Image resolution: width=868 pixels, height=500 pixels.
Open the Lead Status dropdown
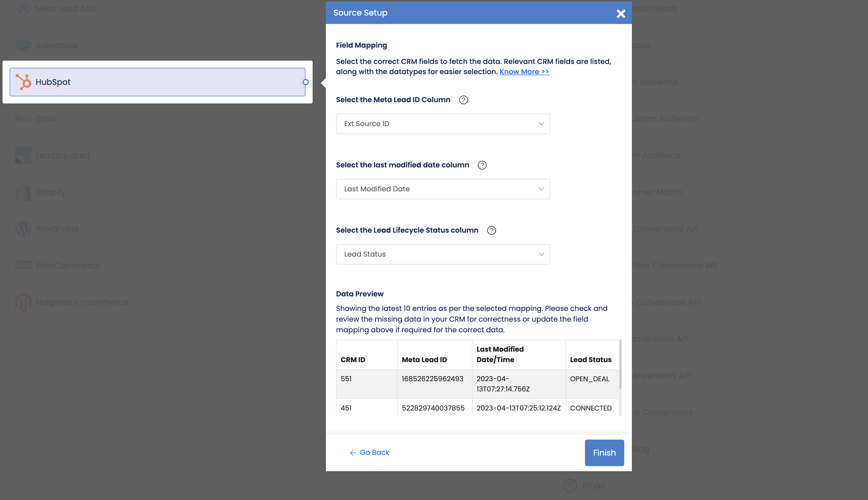443,254
